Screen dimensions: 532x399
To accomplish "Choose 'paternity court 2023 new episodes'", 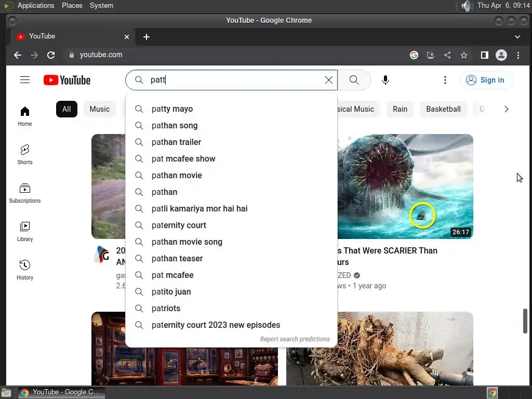I will pos(231,325).
